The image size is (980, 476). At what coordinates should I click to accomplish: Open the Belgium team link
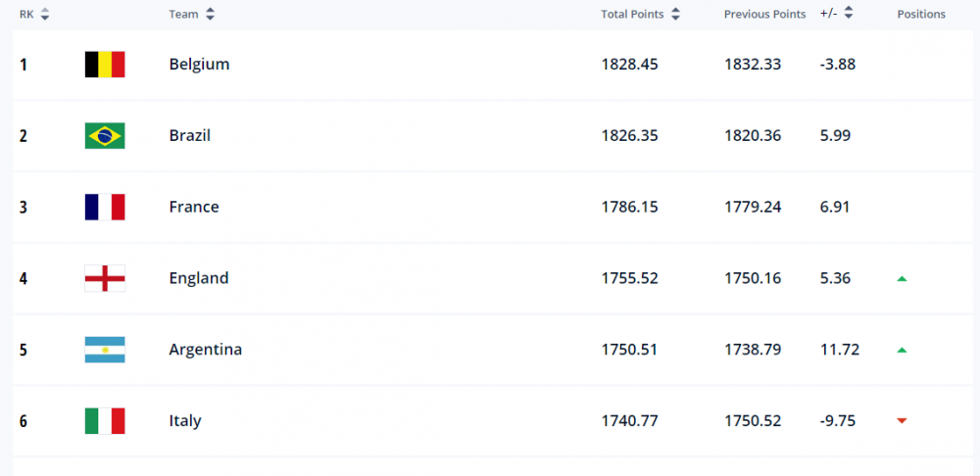point(199,65)
